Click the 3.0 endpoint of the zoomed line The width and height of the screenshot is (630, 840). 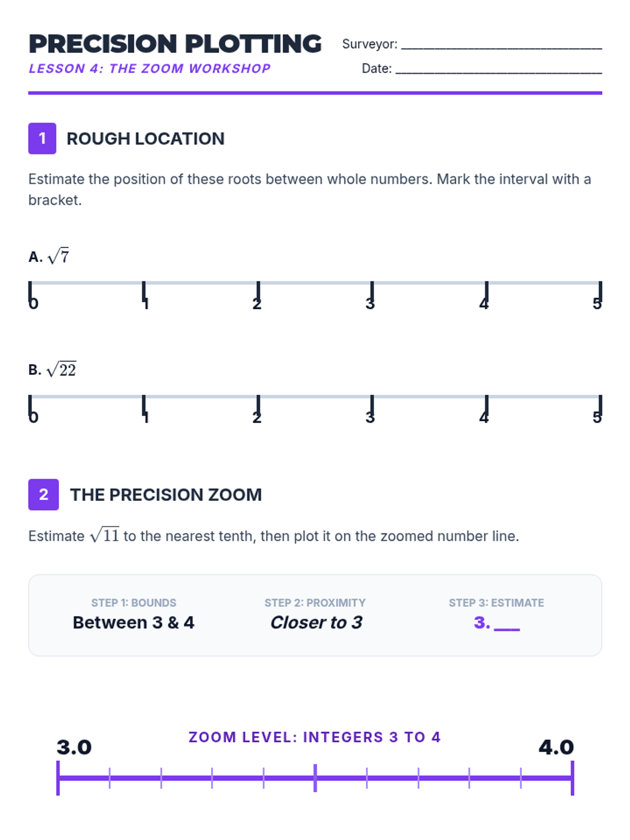pyautogui.click(x=58, y=778)
